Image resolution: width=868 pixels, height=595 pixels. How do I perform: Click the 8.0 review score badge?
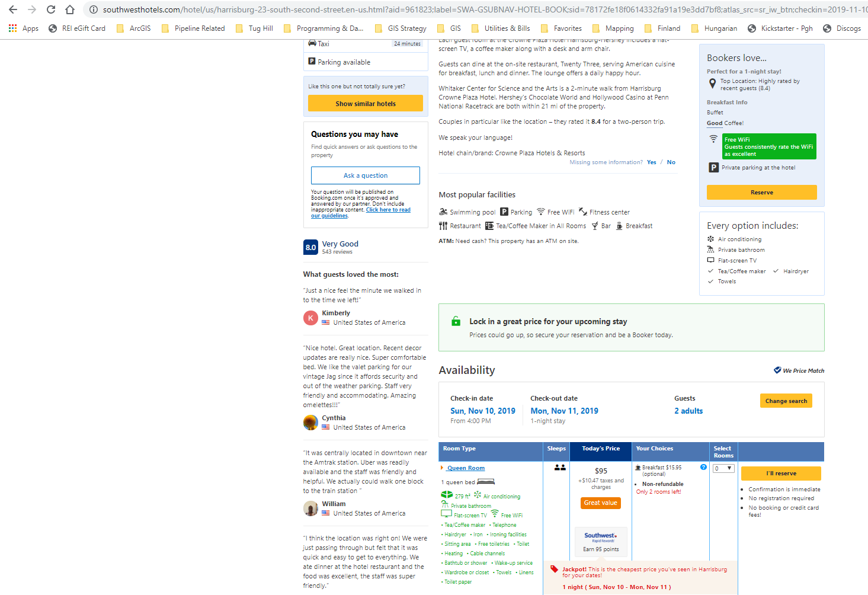coord(311,247)
